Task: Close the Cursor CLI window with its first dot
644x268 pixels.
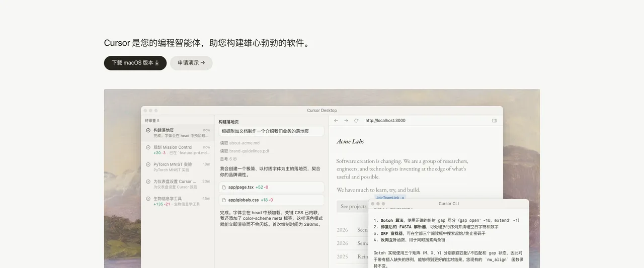Action: click(x=373, y=204)
